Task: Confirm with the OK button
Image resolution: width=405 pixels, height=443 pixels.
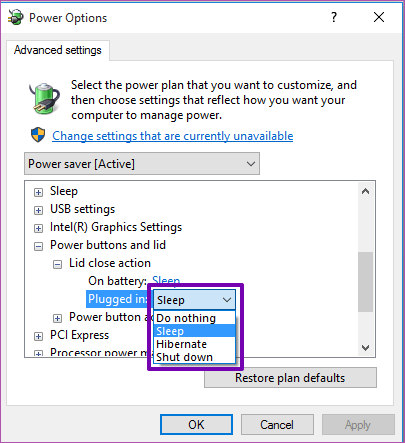Action: click(196, 425)
